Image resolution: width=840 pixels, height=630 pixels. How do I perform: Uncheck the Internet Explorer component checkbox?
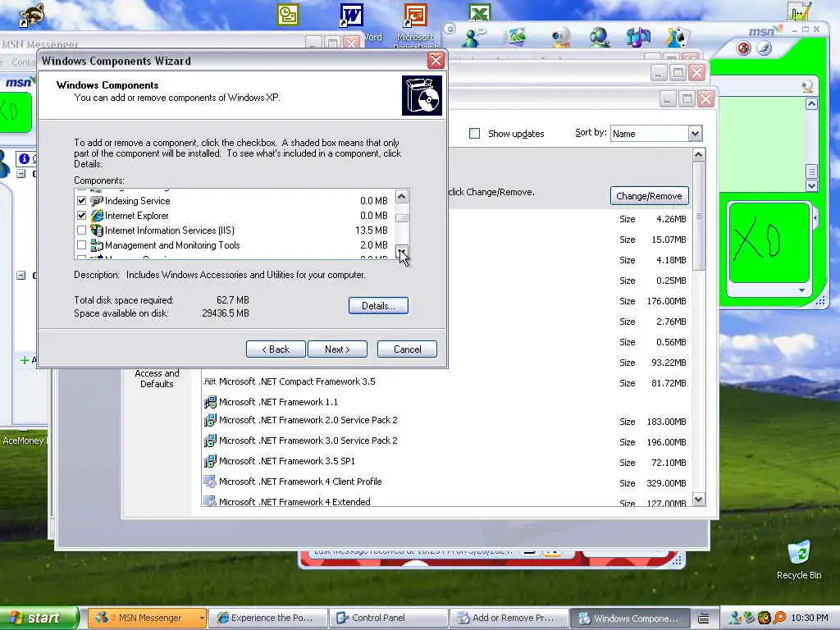click(x=81, y=216)
